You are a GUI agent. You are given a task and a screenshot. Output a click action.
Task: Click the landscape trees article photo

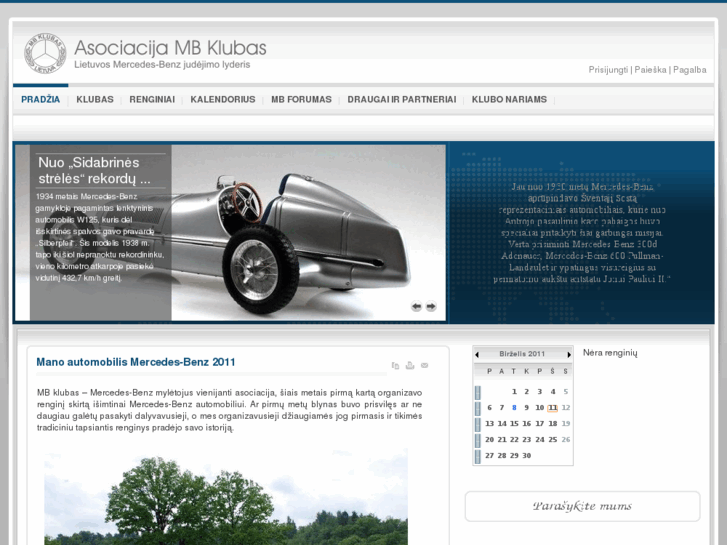pos(226,496)
